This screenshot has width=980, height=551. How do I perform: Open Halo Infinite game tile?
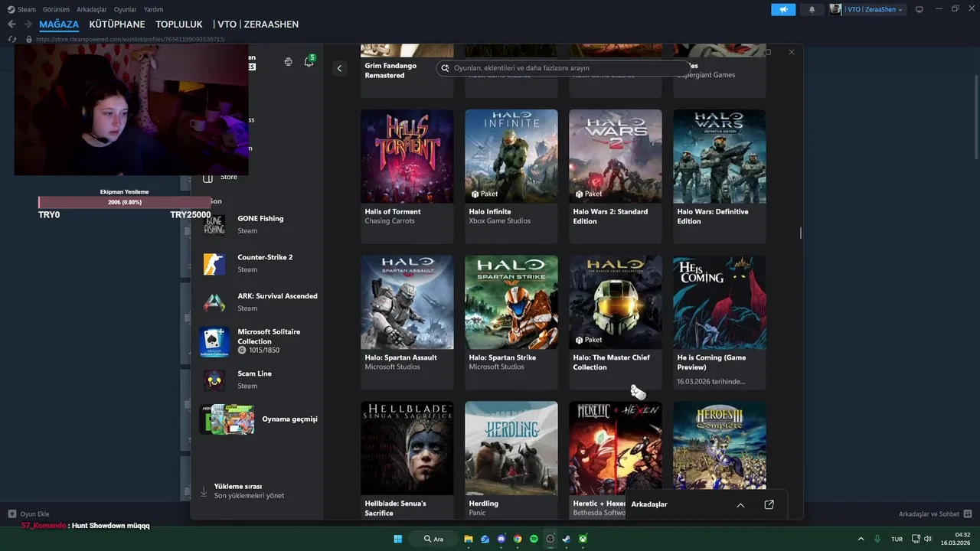click(x=511, y=176)
